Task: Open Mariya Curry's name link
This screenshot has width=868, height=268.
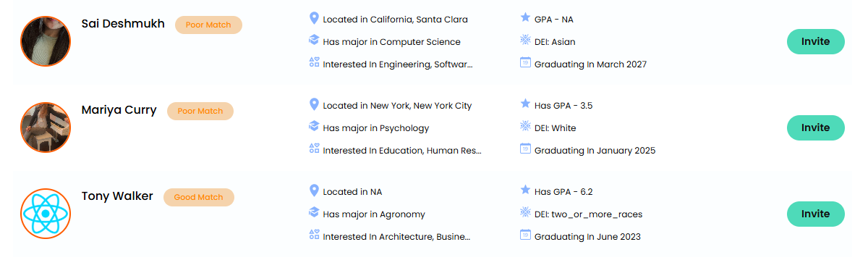Action: [119, 110]
